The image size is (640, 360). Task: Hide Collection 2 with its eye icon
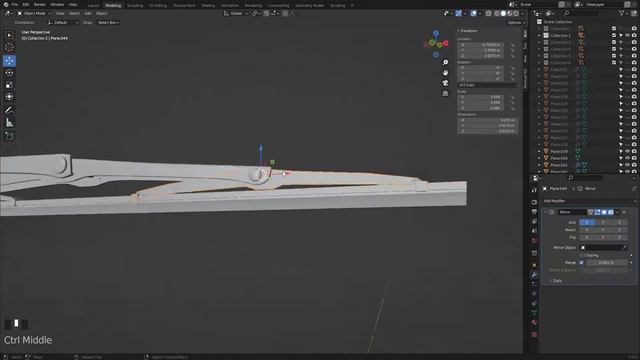coord(627,36)
